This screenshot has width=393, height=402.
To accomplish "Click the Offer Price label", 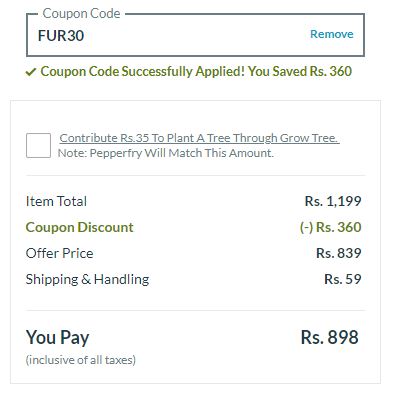I will click(59, 253).
